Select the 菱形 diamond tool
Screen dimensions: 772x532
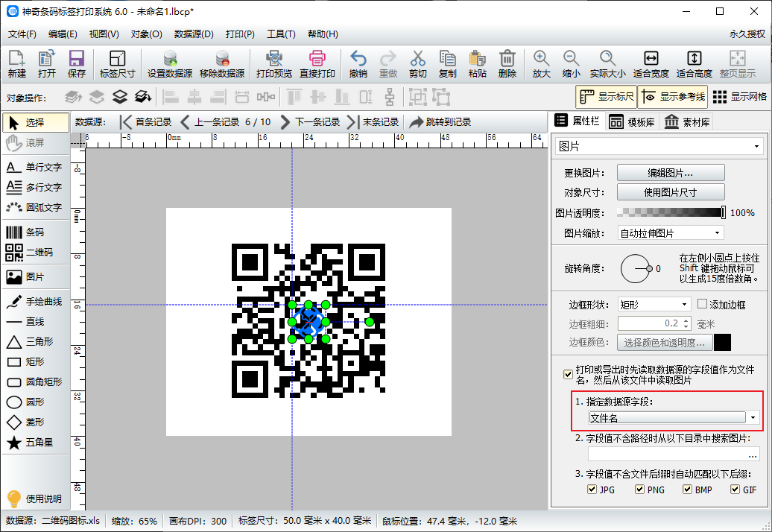(35, 422)
